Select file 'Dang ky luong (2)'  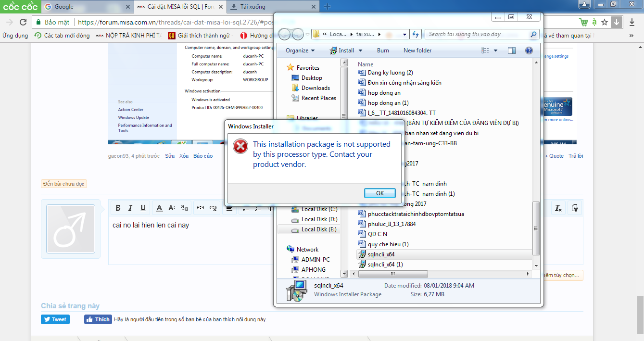pyautogui.click(x=386, y=73)
